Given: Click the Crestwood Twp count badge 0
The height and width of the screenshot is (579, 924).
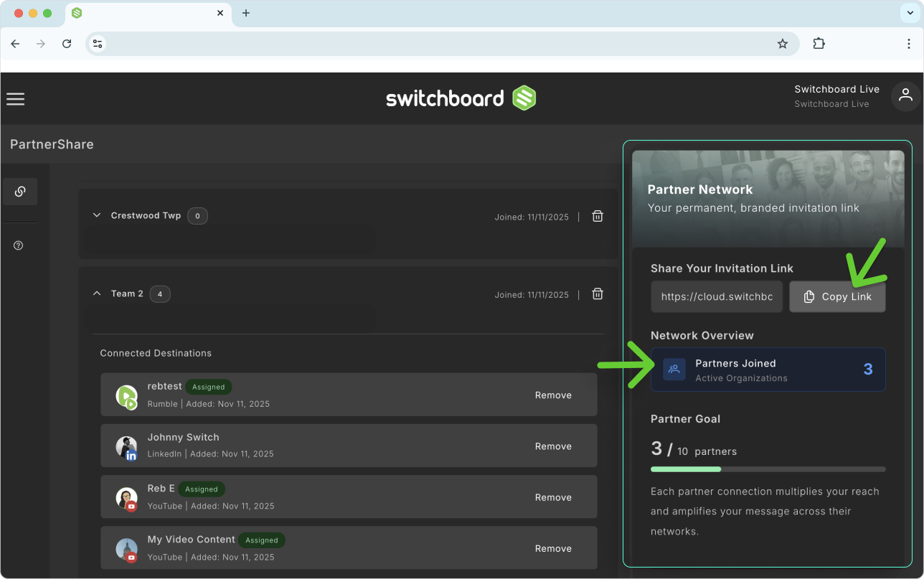Looking at the screenshot, I should click(197, 215).
